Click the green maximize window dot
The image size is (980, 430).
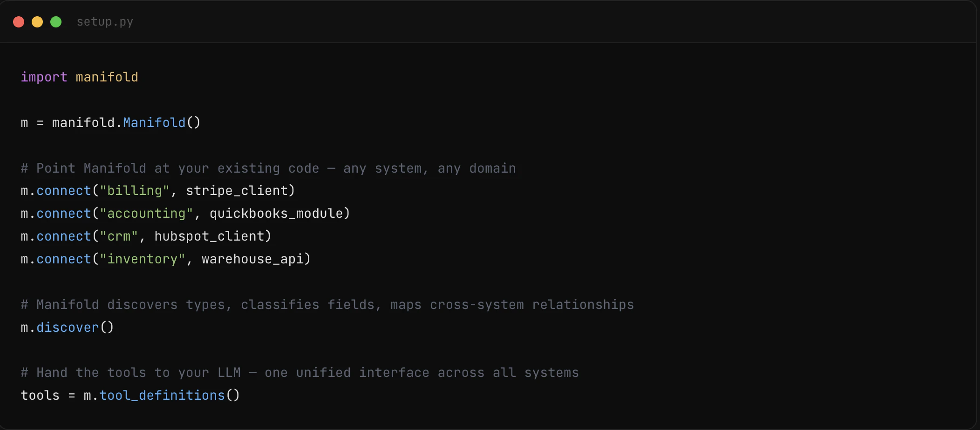[56, 22]
